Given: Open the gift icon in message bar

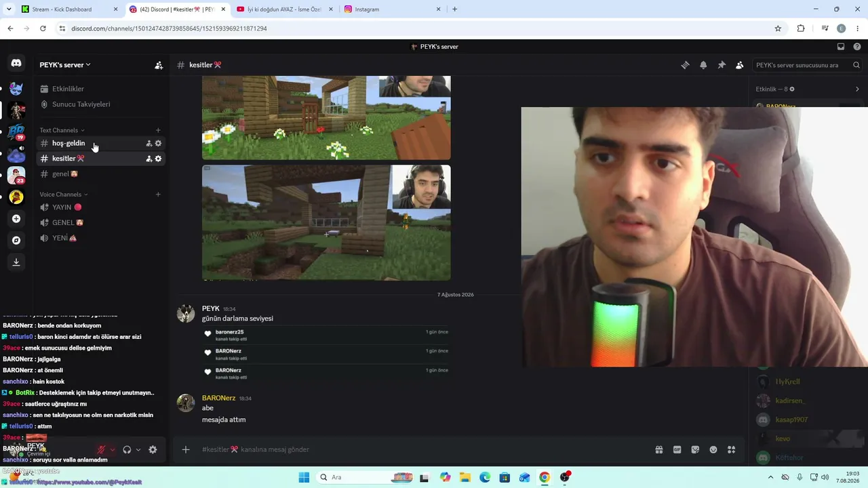Looking at the screenshot, I should click(658, 449).
